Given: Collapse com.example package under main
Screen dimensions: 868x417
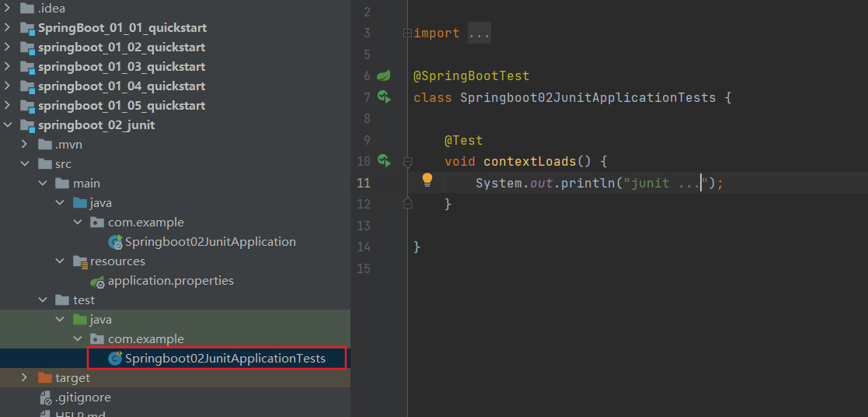Looking at the screenshot, I should click(78, 223).
